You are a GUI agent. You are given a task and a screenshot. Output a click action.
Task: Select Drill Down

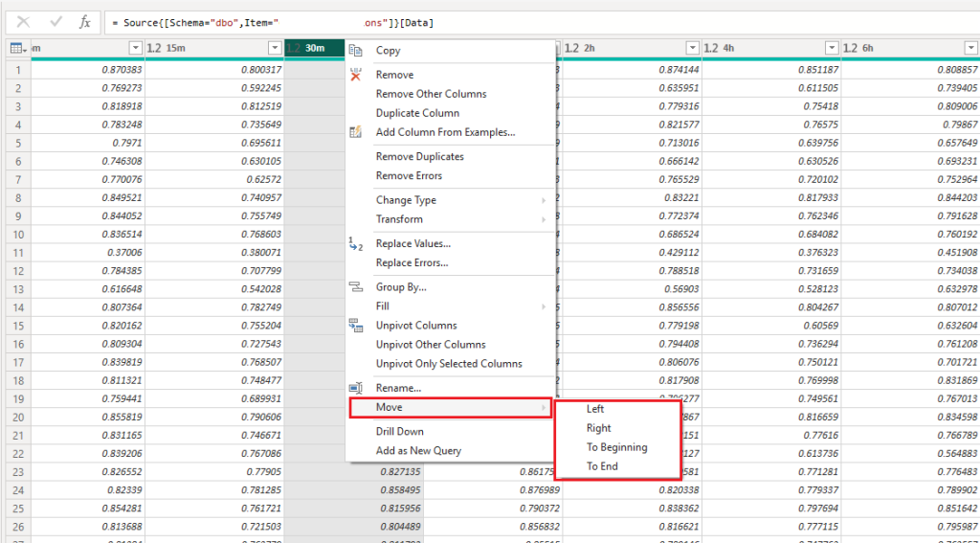click(399, 432)
